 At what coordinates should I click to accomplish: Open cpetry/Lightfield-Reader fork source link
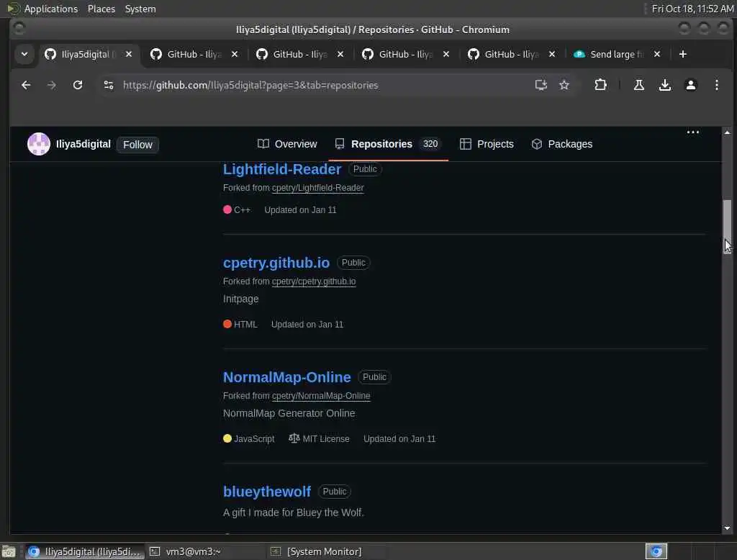tap(317, 188)
